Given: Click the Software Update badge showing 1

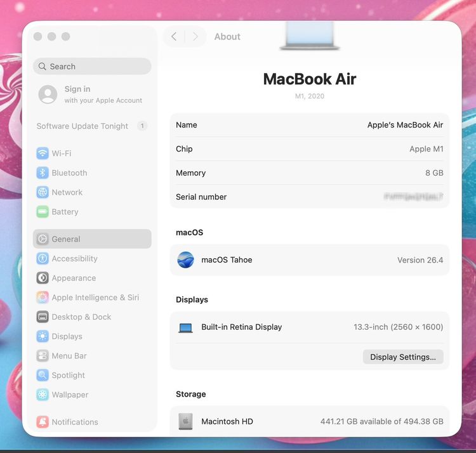Looking at the screenshot, I should (x=142, y=126).
